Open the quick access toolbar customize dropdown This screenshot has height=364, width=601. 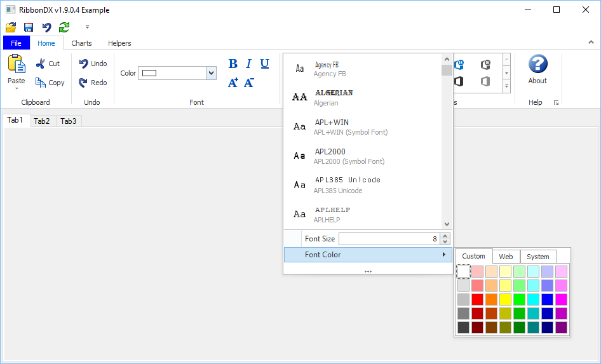[88, 27]
